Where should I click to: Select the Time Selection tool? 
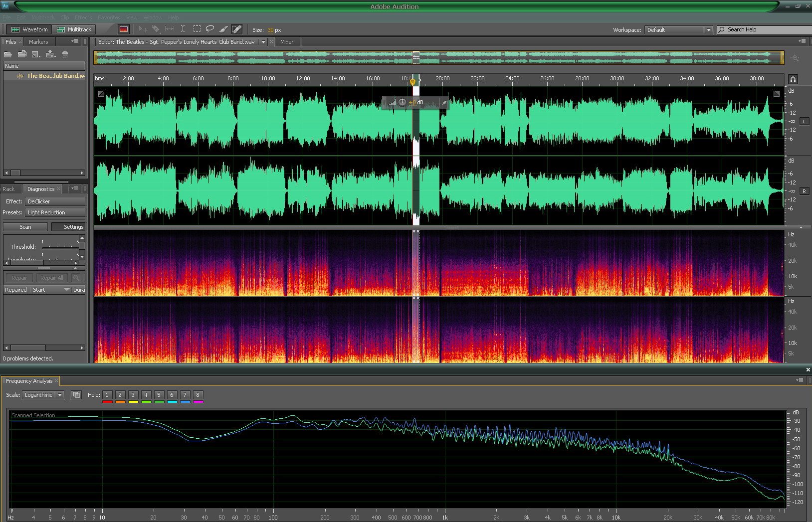tap(183, 29)
